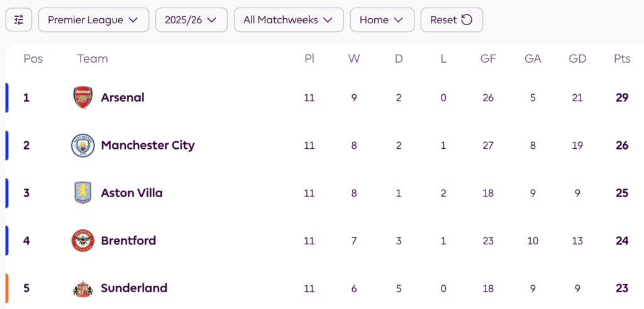The height and width of the screenshot is (309, 644).
Task: Click the GF column header
Action: point(488,59)
